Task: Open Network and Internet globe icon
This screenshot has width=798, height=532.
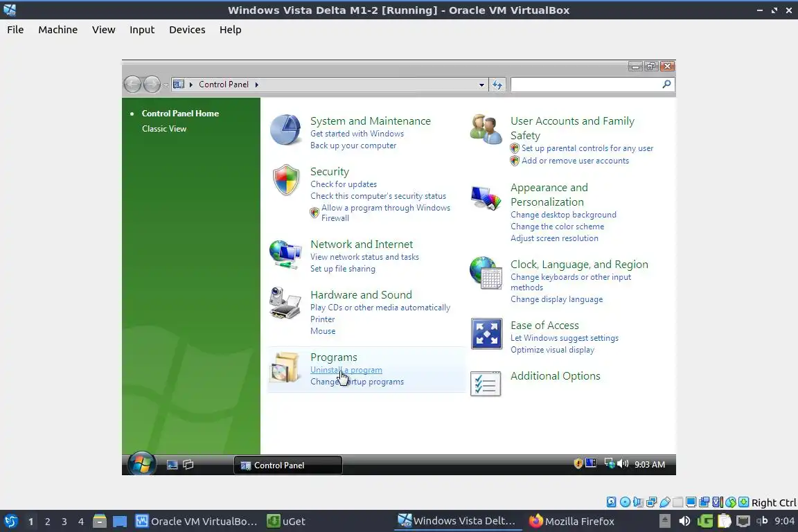Action: point(285,254)
